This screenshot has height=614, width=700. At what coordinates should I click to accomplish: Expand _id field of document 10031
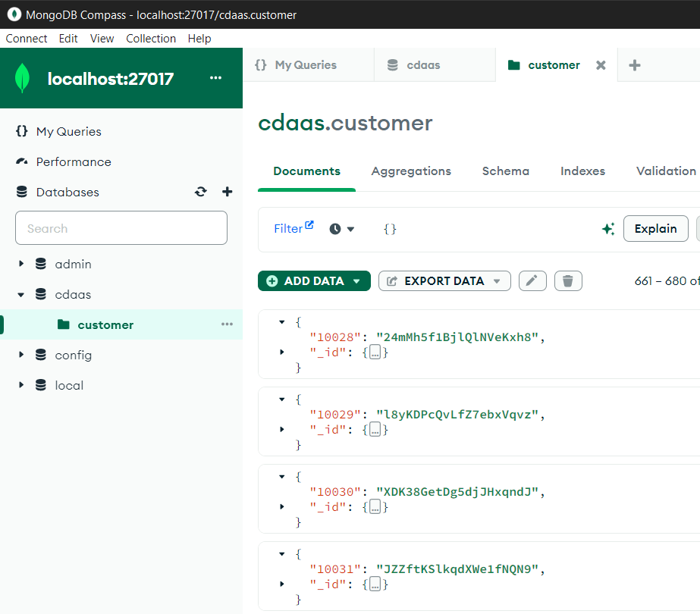pyautogui.click(x=281, y=584)
